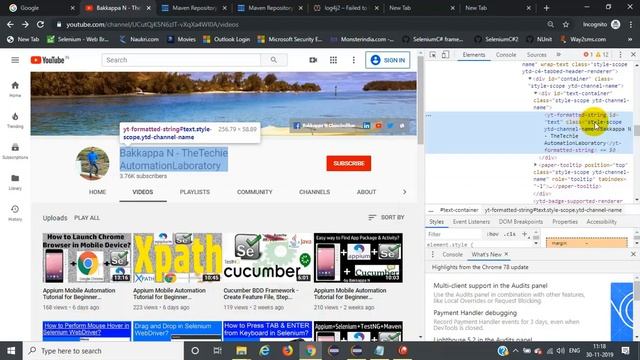Click the LinkedIn icon on channel banner
This screenshot has height=360, width=640.
pos(366,125)
